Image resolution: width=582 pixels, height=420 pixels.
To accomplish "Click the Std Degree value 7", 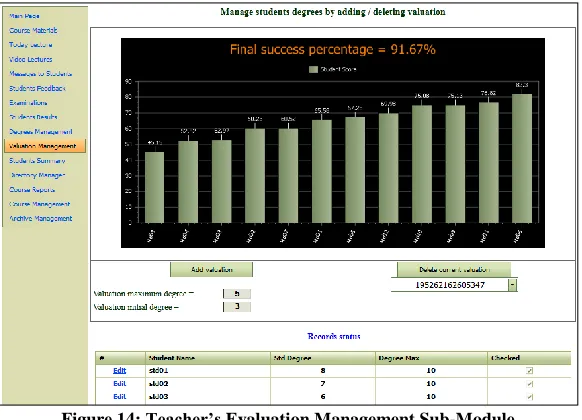I will click(x=323, y=384).
